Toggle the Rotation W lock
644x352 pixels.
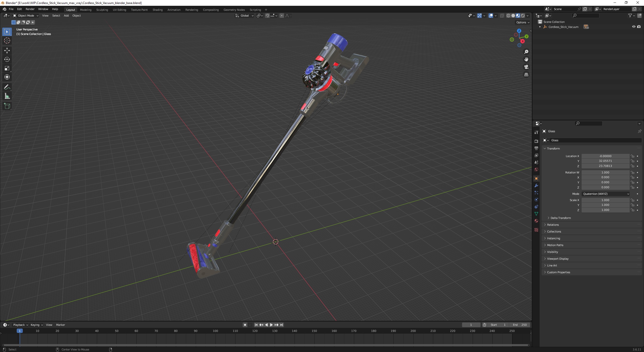(632, 172)
